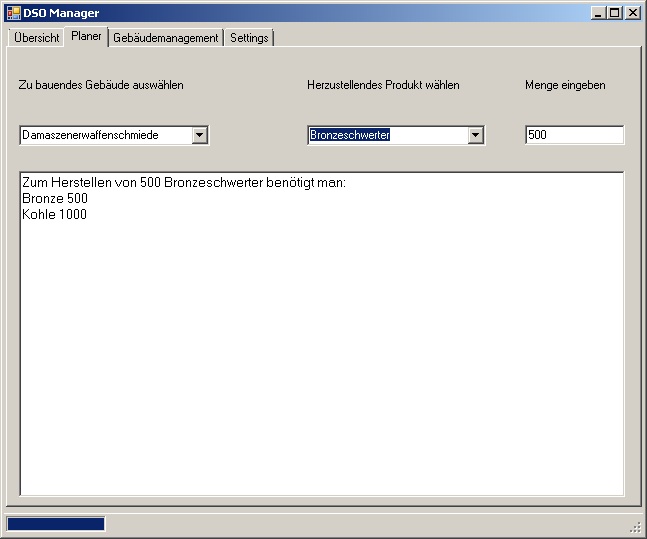
Task: Close the DSO Manager window
Action: click(x=632, y=12)
